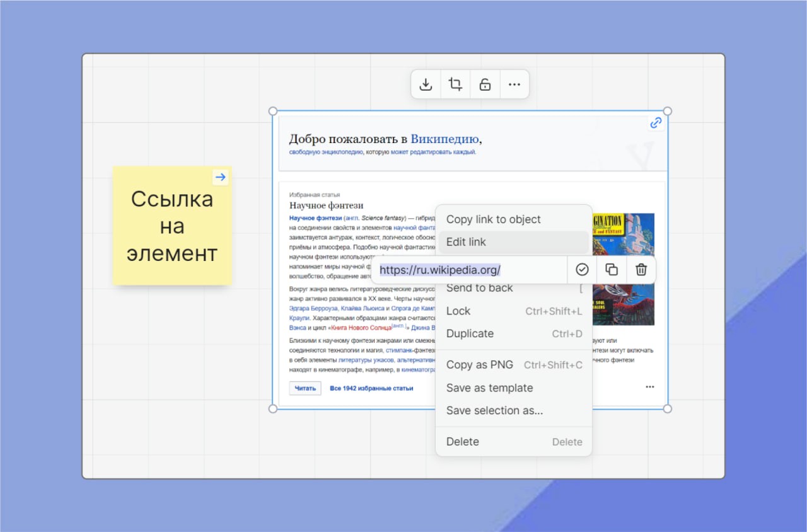The width and height of the screenshot is (807, 532).
Task: Open Все 1942 избранные статьи link
Action: [x=371, y=388]
